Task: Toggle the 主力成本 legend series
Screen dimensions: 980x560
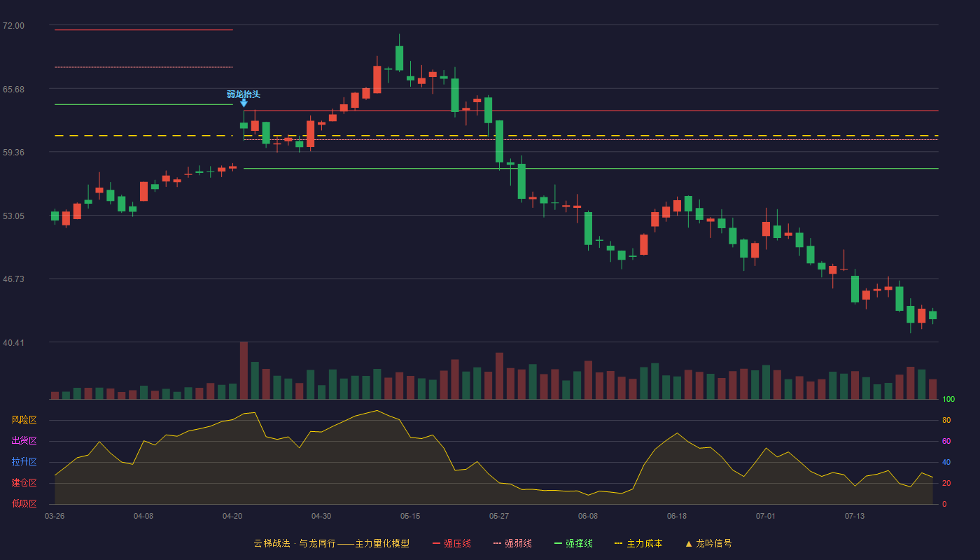Action: pyautogui.click(x=638, y=543)
